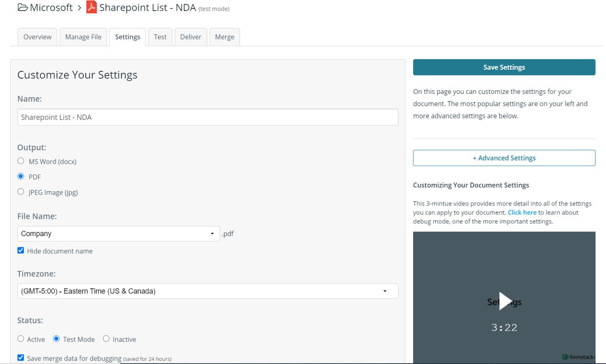Select JPEG Image output format
Image resolution: width=606 pixels, height=364 pixels.
(x=21, y=192)
